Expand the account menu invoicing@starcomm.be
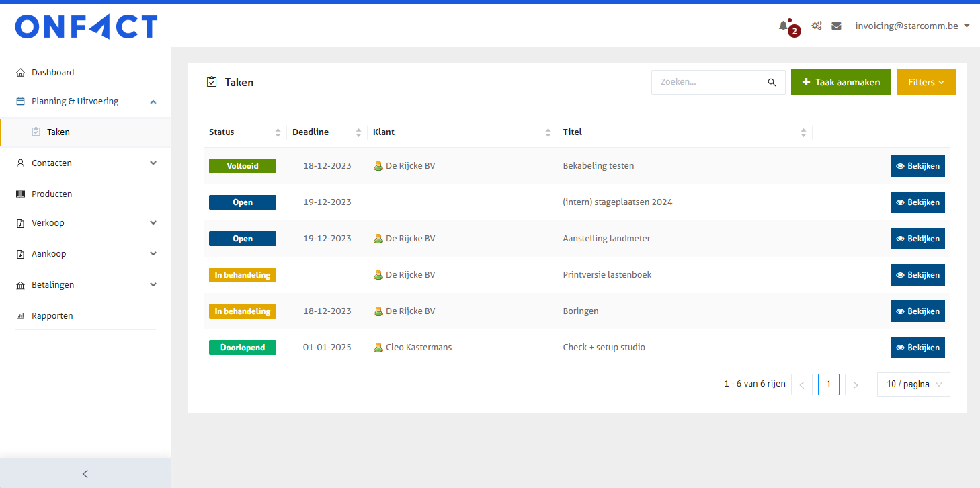 click(911, 26)
